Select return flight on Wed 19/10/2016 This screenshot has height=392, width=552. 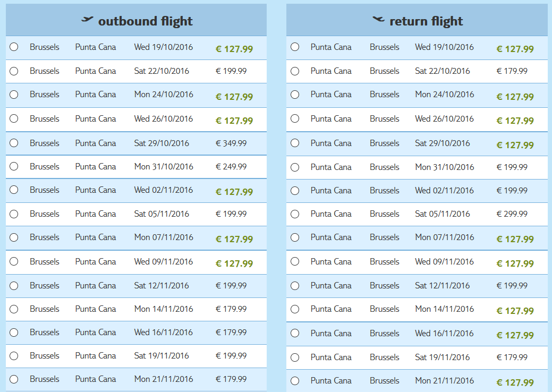(x=295, y=47)
